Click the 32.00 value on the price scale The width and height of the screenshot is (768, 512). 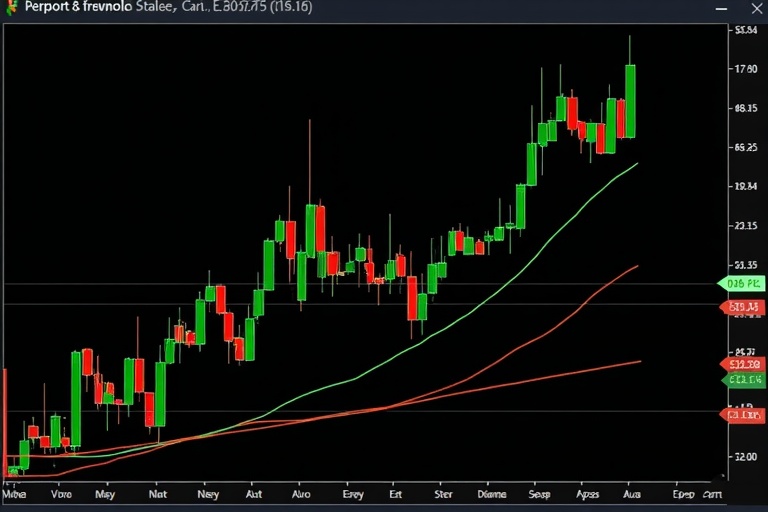pos(745,456)
